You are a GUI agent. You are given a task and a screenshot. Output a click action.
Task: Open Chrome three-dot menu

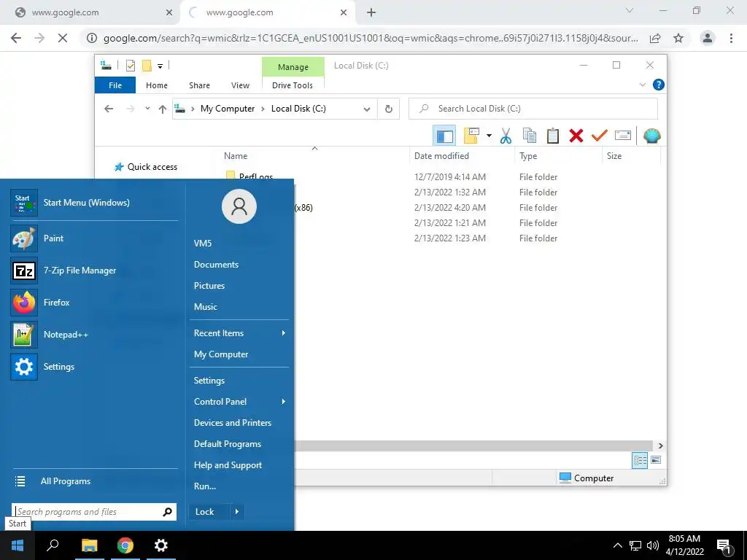pos(731,38)
